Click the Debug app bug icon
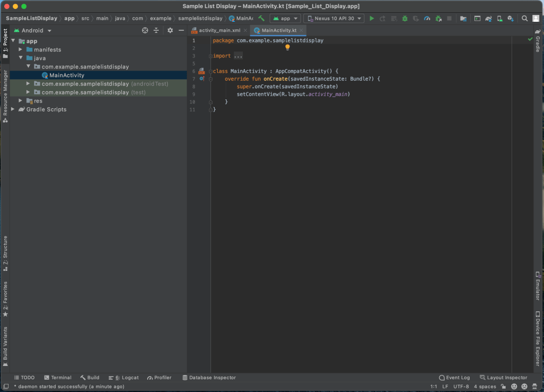Image resolution: width=544 pixels, height=392 pixels. click(405, 18)
